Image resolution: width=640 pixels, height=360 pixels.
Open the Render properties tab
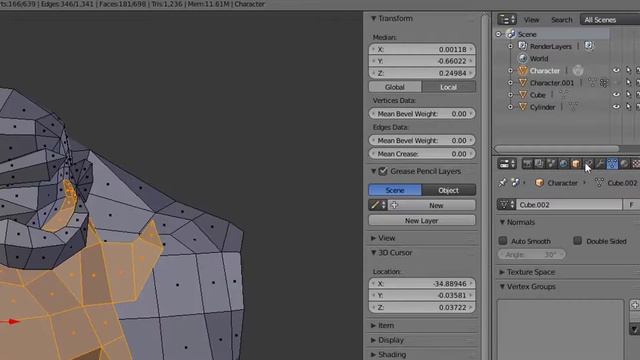coord(527,164)
